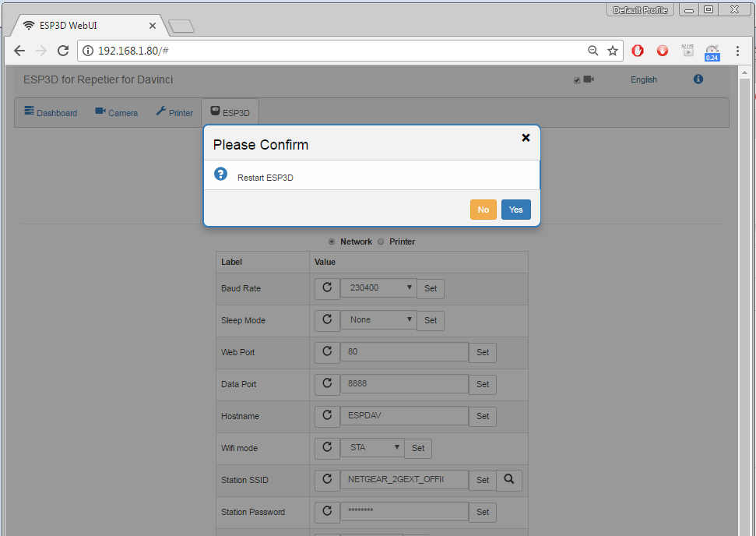
Task: Open the Baud Rate 230400 dropdown
Action: click(x=378, y=288)
